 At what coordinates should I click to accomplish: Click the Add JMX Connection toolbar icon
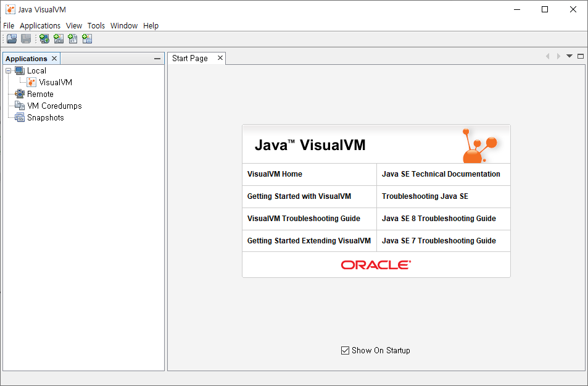pyautogui.click(x=59, y=39)
